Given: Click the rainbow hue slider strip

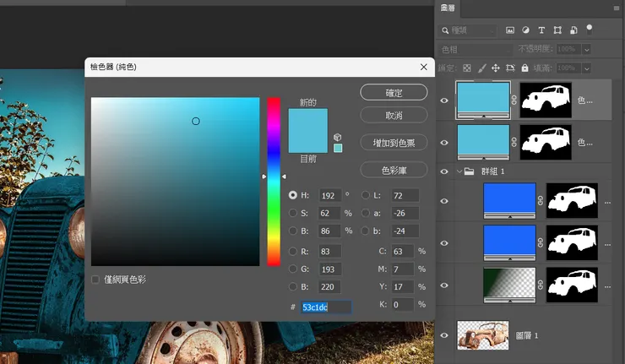Looking at the screenshot, I should pos(274,182).
